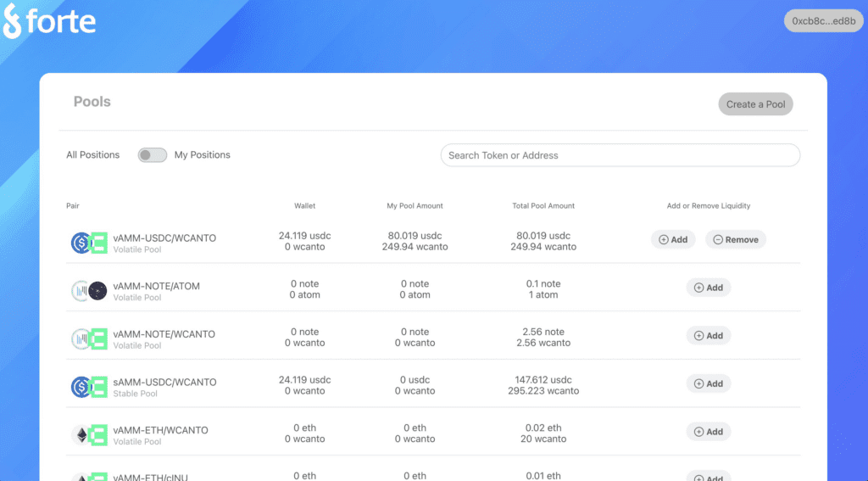The image size is (868, 481).
Task: Click total pool amount 0.1 note
Action: point(543,283)
